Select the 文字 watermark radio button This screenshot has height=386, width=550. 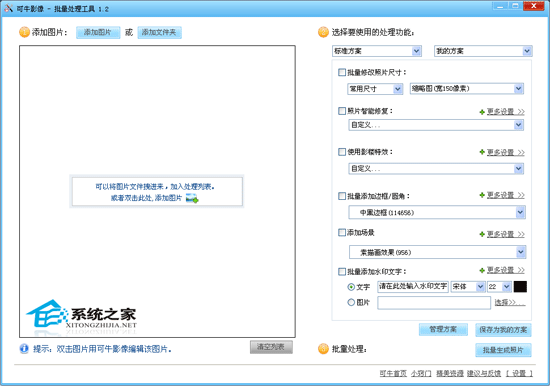tap(351, 287)
